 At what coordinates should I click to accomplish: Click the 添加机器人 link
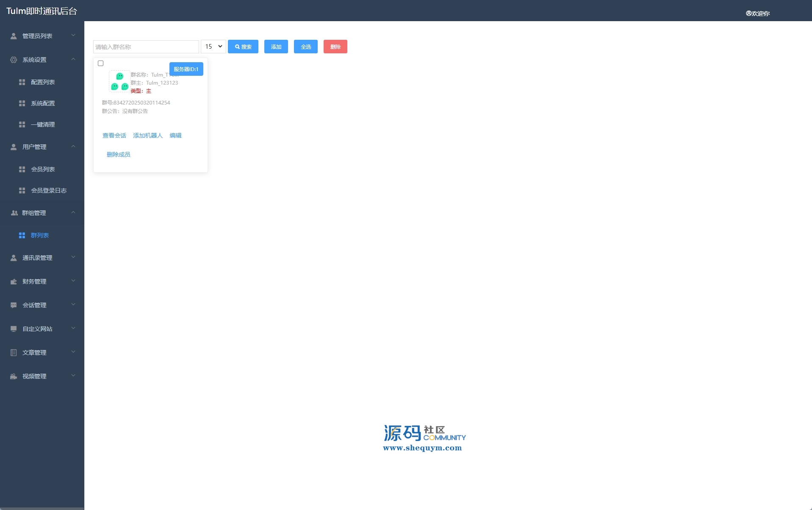pos(148,135)
